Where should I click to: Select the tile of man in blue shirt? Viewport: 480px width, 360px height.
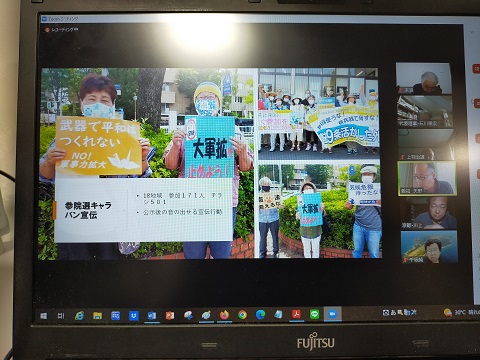(x=429, y=213)
